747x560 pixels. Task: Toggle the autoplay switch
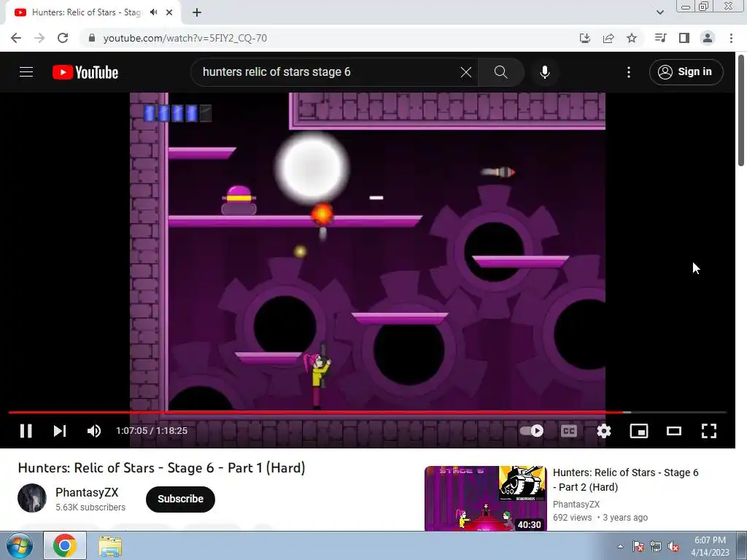coord(532,431)
